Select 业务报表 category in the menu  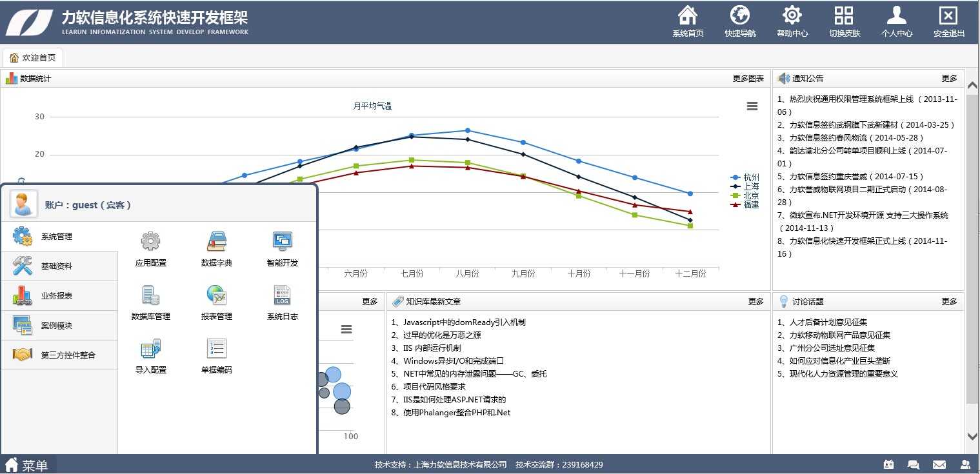click(x=59, y=296)
